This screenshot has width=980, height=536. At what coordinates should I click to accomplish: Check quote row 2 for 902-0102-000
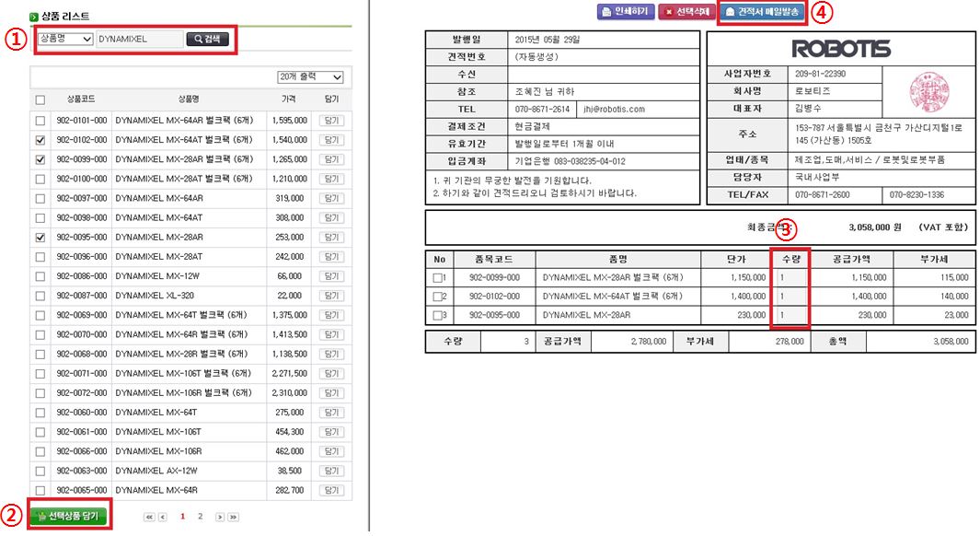437,297
